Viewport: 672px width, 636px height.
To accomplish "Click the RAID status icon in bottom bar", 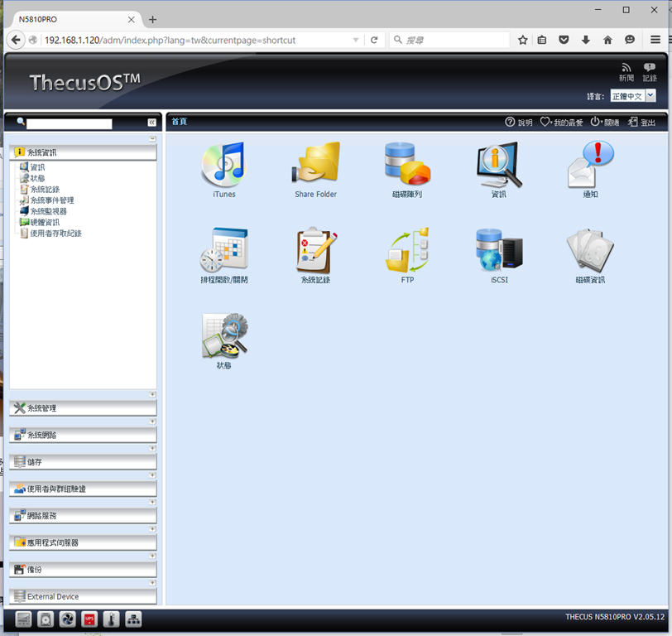I will coord(23,619).
